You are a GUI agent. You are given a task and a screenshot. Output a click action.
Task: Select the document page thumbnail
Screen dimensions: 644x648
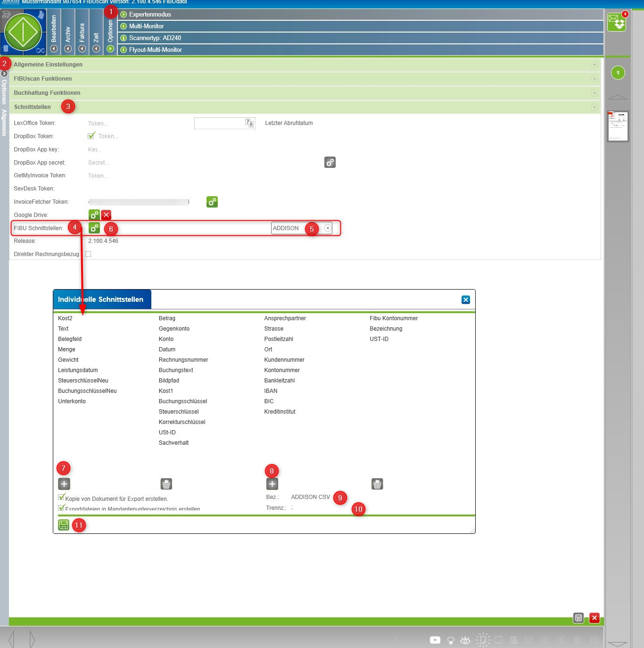point(618,126)
